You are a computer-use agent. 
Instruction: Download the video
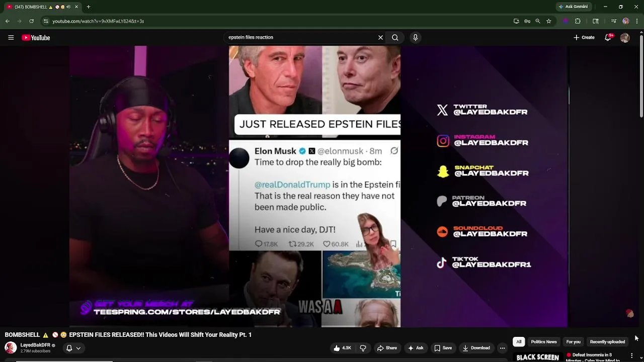(476, 348)
